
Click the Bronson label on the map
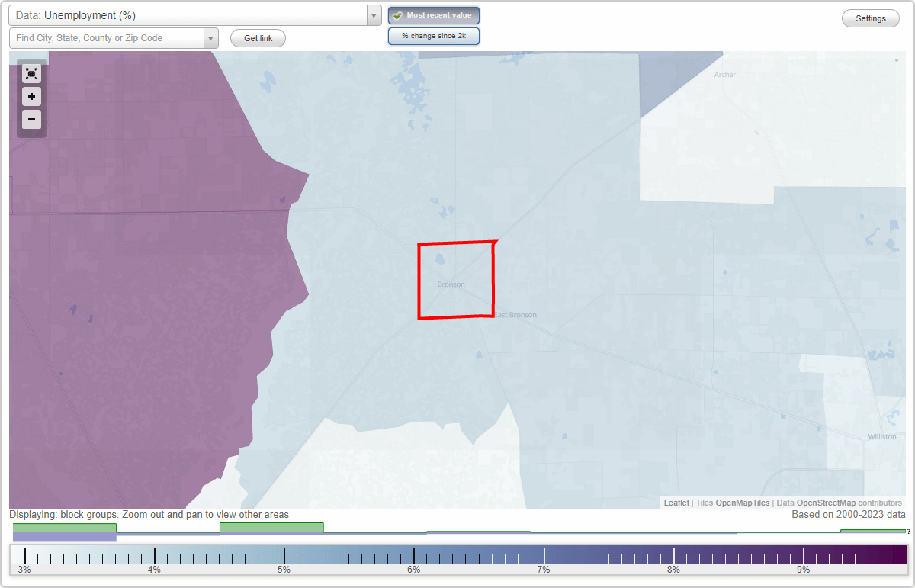point(450,284)
